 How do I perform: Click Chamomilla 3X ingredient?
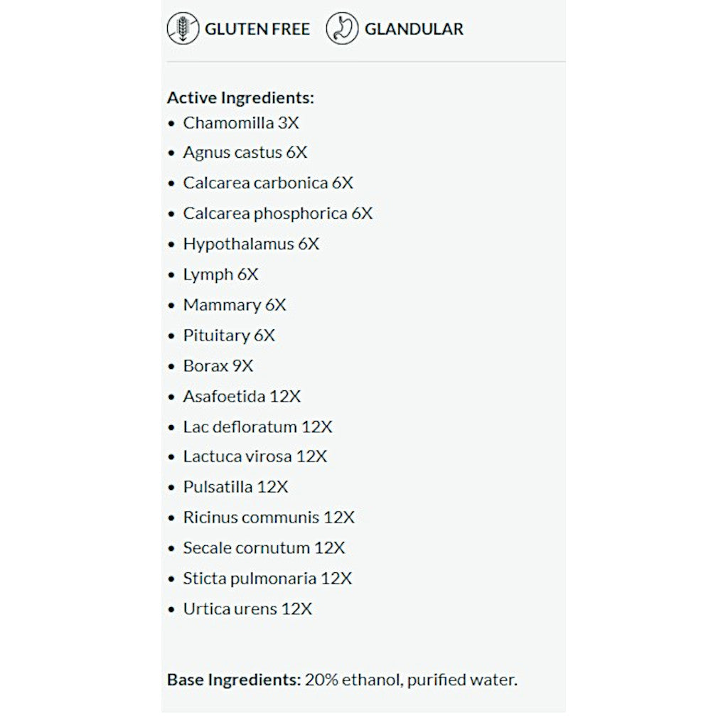coord(241,123)
